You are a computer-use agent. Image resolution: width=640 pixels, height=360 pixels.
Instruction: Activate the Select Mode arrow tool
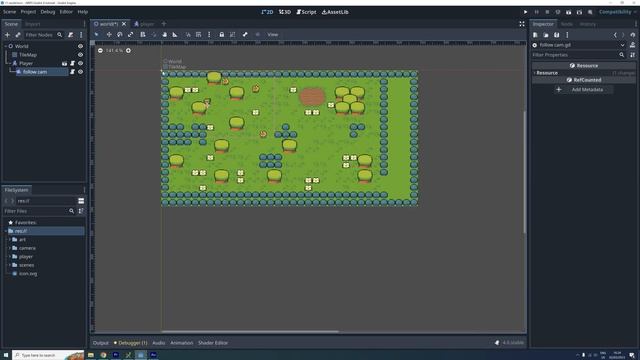click(x=97, y=35)
